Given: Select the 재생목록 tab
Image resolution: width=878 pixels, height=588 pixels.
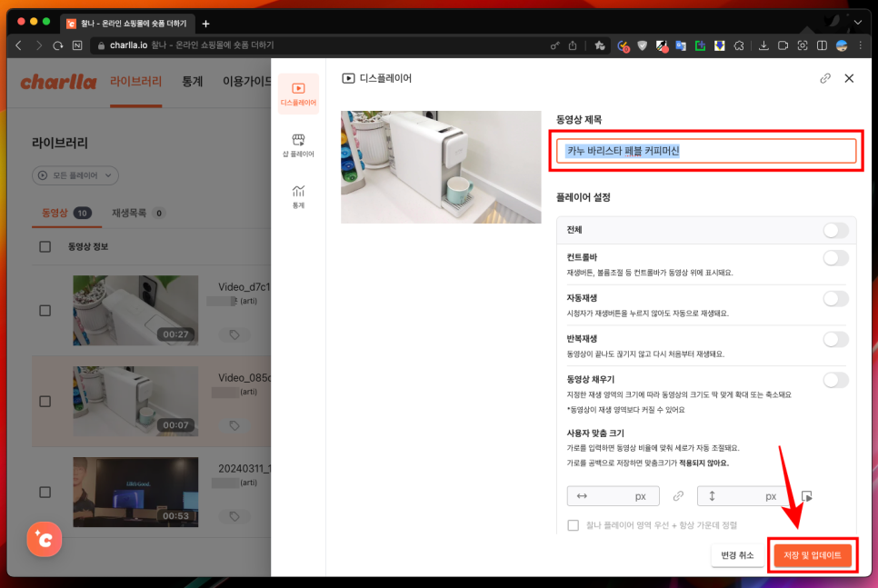Looking at the screenshot, I should (137, 213).
